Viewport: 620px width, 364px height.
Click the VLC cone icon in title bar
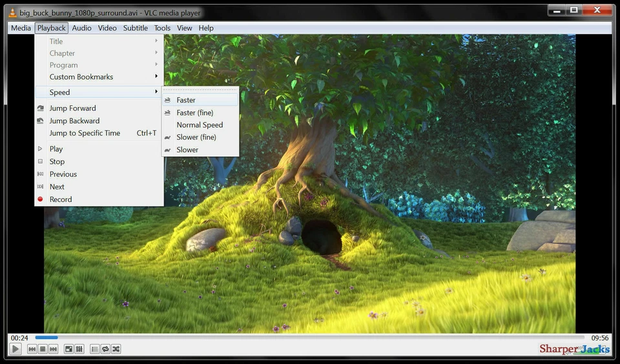pyautogui.click(x=13, y=13)
